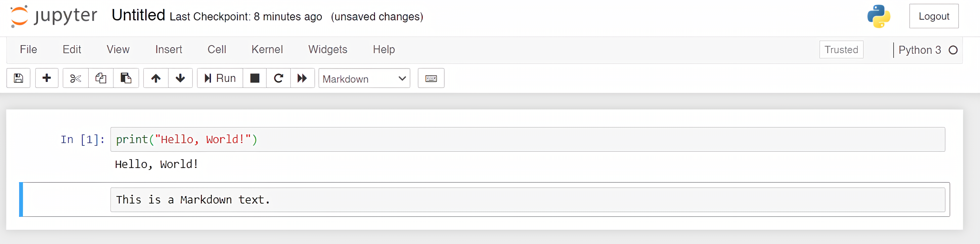This screenshot has height=244, width=980.
Task: Open the cell type dropdown showing Markdown
Action: [363, 79]
